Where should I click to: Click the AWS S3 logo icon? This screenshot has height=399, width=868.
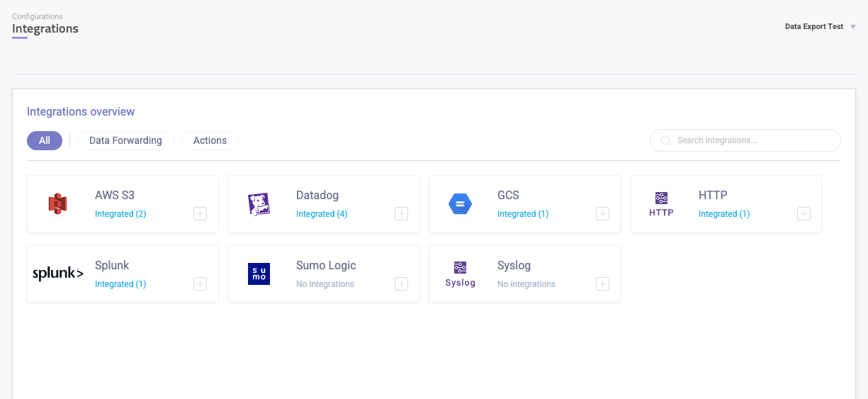[57, 204]
